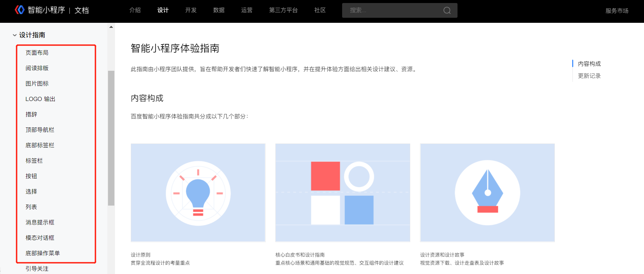644x274 pixels.
Task: Open the 服务市场 link
Action: 617,11
